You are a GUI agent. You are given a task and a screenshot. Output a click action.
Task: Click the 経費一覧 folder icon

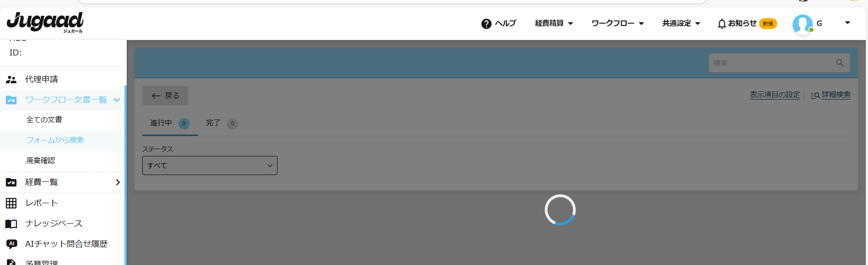pos(11,182)
